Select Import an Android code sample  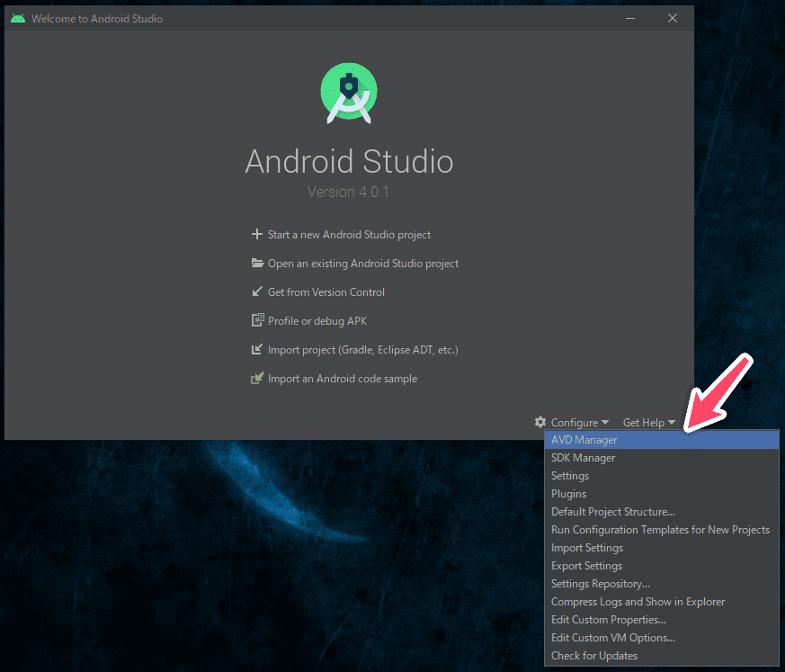[343, 379]
